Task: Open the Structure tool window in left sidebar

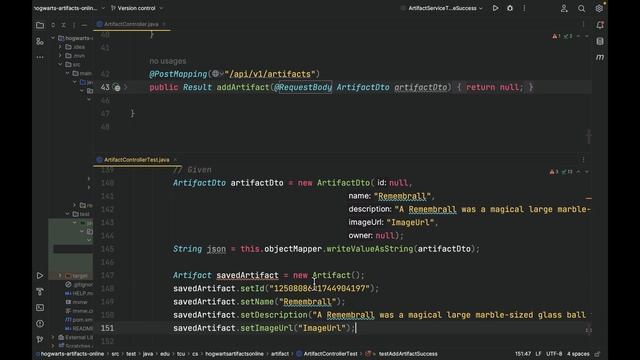Action: point(40,41)
